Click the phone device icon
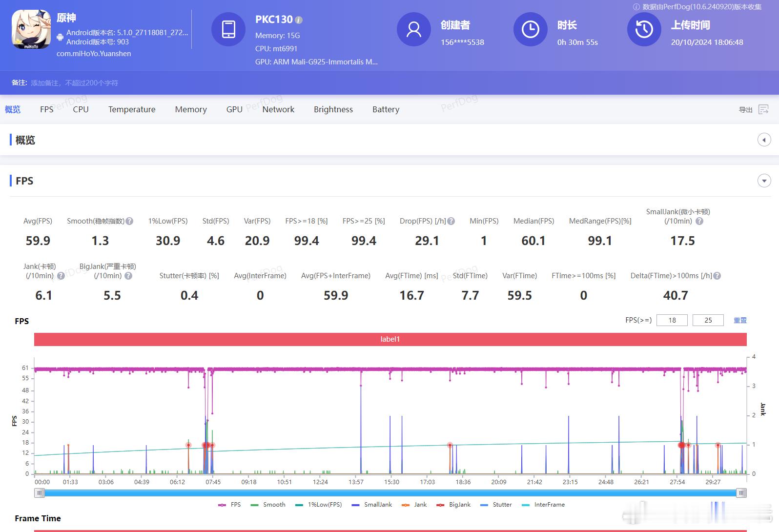 tap(228, 29)
